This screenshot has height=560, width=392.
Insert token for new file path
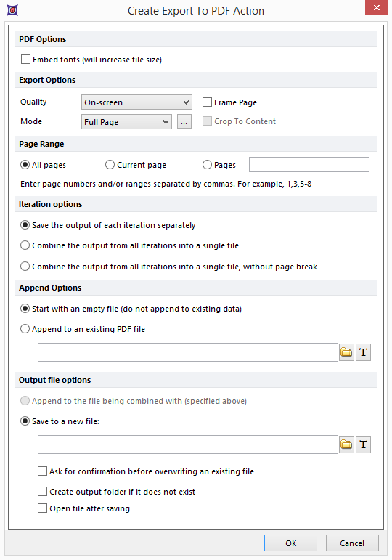point(363,445)
